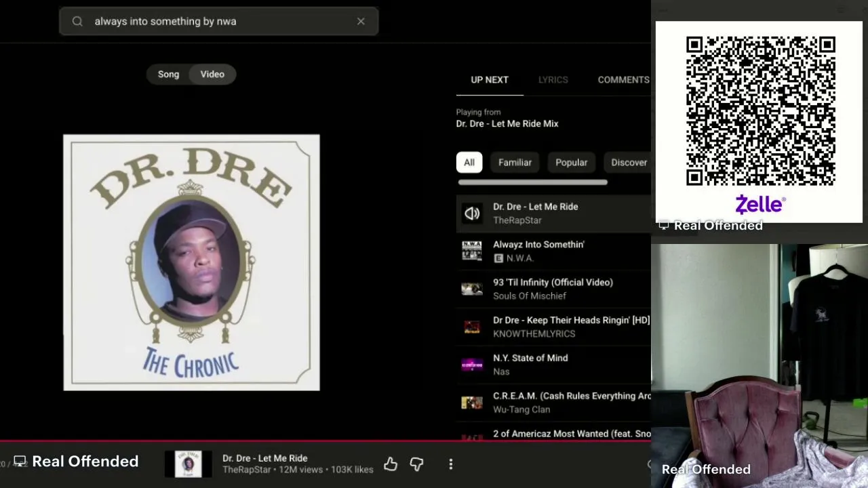Select the Discover queue filter chip
Screen dimensions: 868x488
[629, 163]
